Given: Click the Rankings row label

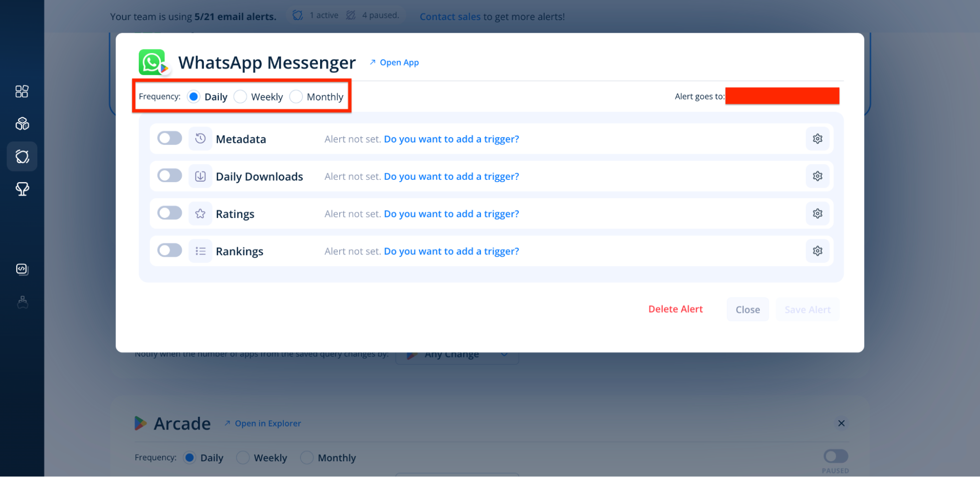Looking at the screenshot, I should pyautogui.click(x=239, y=251).
